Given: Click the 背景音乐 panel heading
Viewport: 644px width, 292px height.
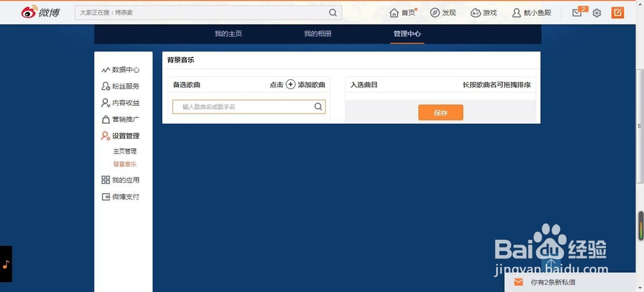Looking at the screenshot, I should pos(181,60).
